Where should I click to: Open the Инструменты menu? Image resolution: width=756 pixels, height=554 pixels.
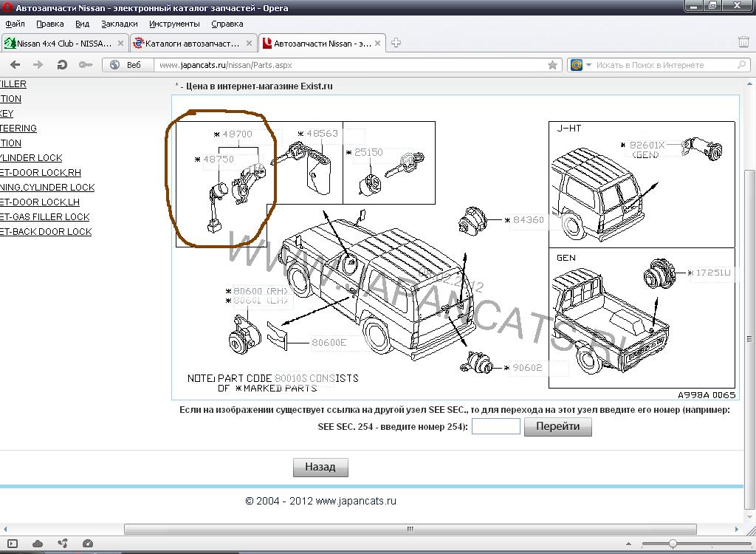(174, 24)
